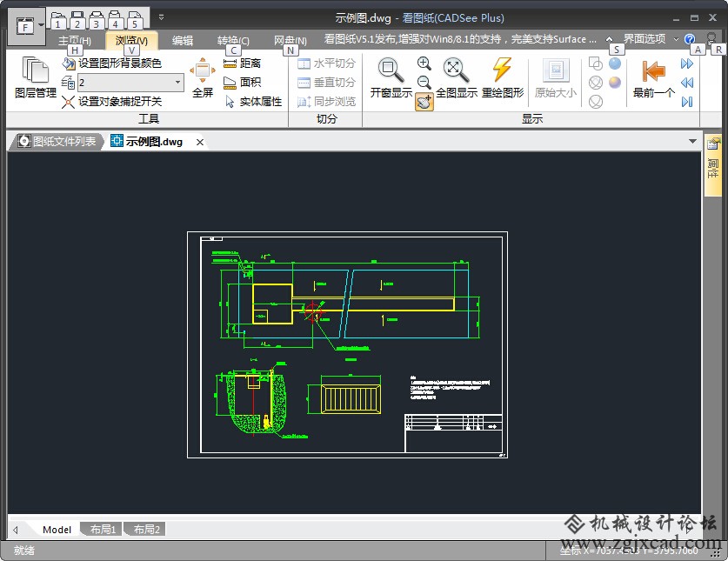Click the drawing preview in the canvas
The height and width of the screenshot is (561, 728).
pos(347,344)
